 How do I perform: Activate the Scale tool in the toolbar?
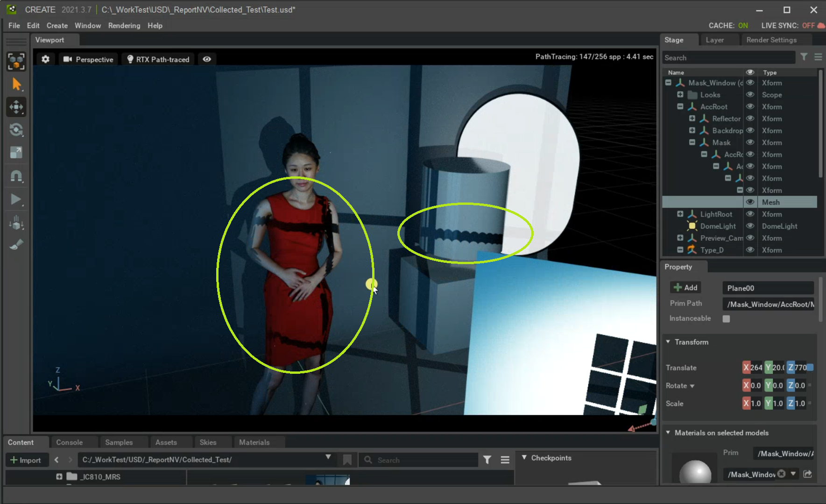[16, 153]
